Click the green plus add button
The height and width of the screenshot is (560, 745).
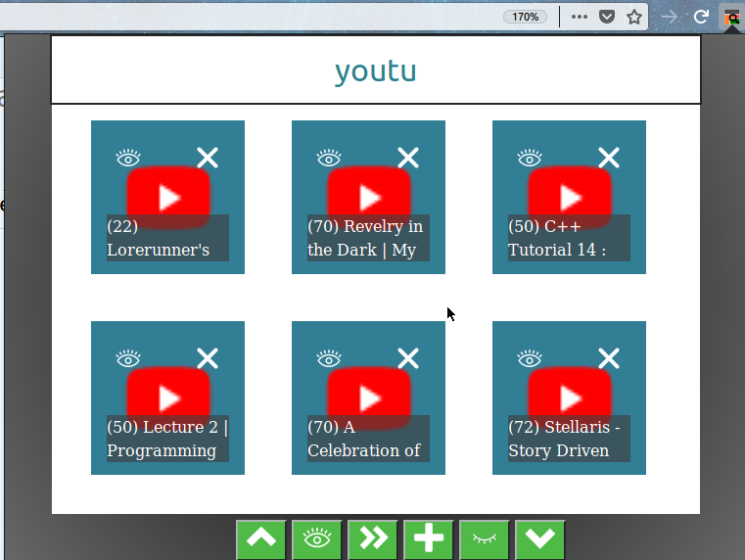tap(429, 539)
